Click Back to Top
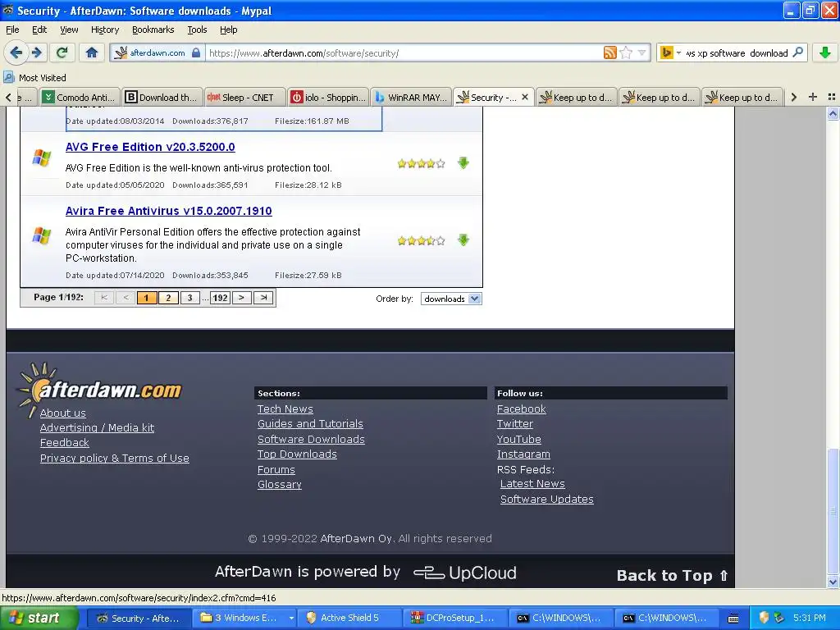The width and height of the screenshot is (840, 630). tap(673, 575)
